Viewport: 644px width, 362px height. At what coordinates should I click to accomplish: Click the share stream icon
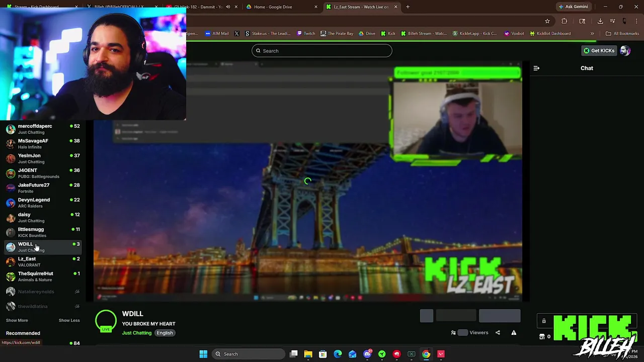click(498, 332)
